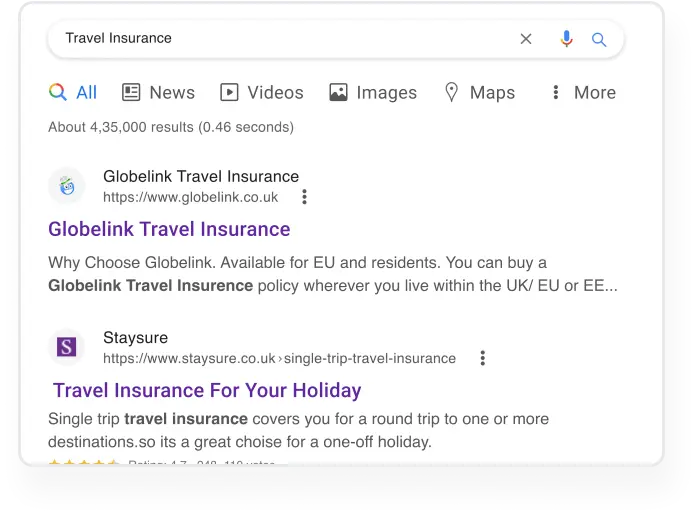Click the staysure.co.uk single-trip URL text
Image resolution: width=697 pixels, height=516 pixels.
[x=279, y=358]
